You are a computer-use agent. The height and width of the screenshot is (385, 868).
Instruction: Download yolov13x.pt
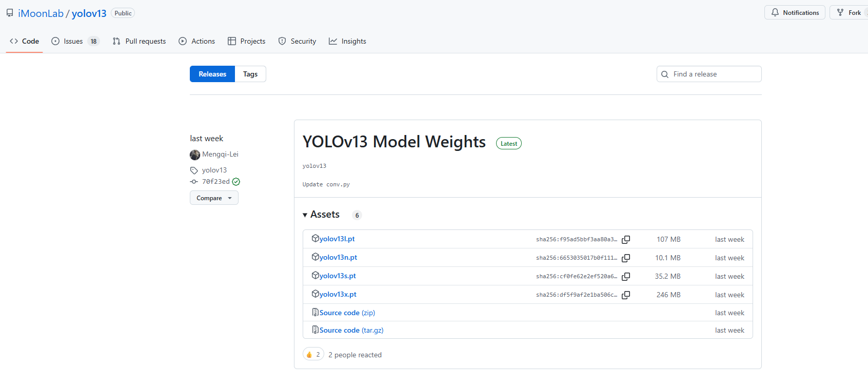(338, 294)
